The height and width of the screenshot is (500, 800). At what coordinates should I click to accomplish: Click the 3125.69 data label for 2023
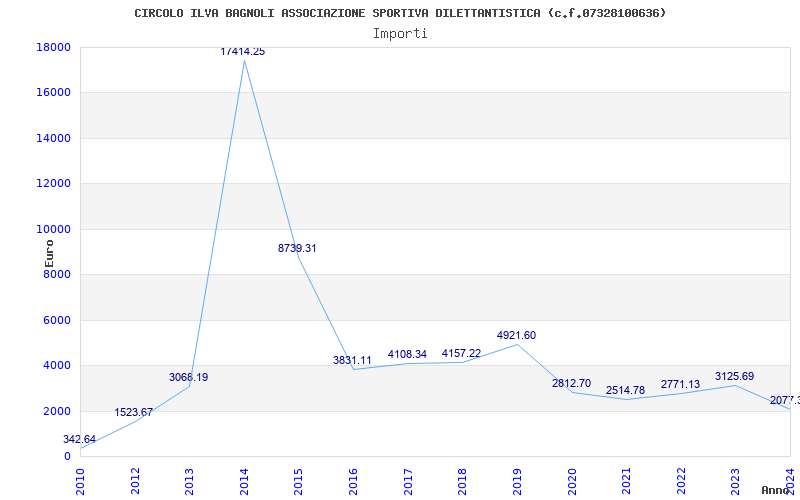tap(734, 377)
